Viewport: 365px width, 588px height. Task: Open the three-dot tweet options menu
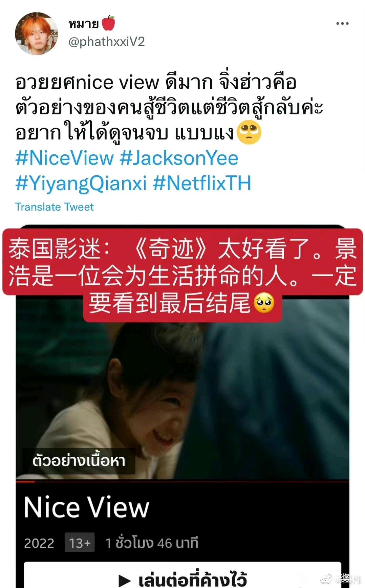(342, 23)
